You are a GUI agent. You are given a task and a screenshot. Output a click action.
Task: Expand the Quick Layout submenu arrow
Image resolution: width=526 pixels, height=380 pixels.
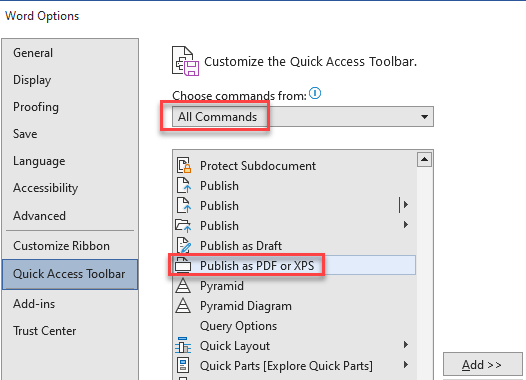(406, 345)
